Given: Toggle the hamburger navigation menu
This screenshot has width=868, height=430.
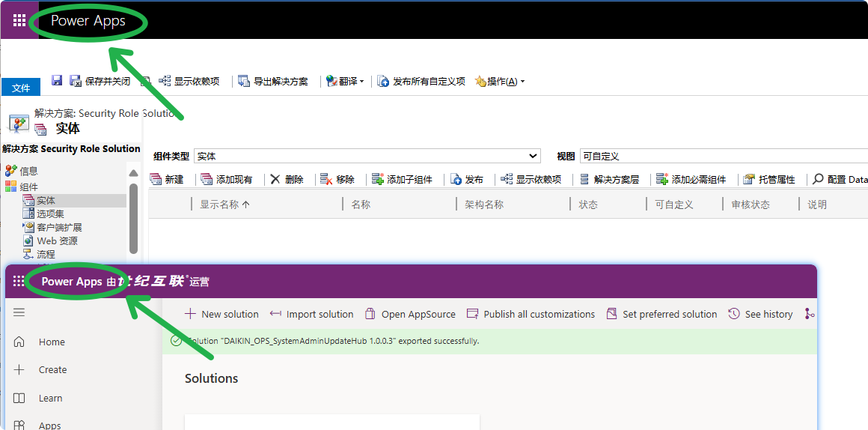Looking at the screenshot, I should pos(19,312).
